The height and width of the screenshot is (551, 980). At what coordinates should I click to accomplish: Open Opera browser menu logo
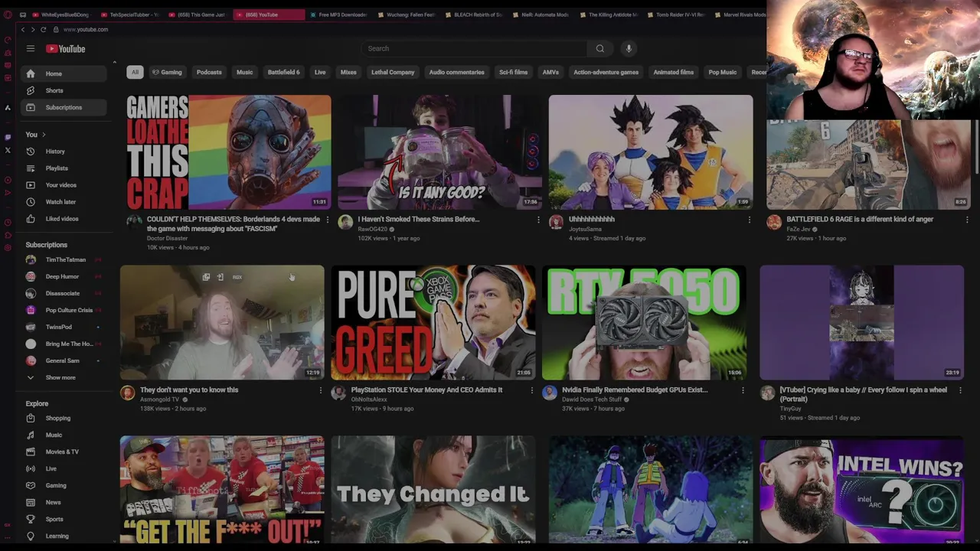8,15
